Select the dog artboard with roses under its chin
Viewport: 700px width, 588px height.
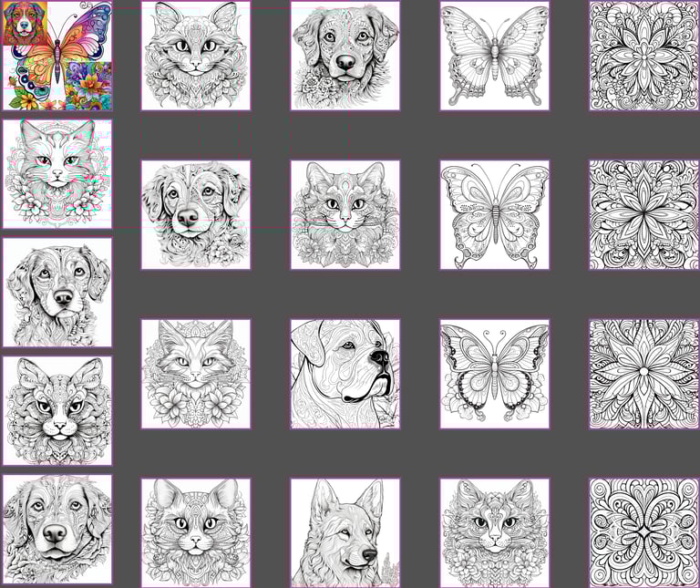(x=345, y=56)
